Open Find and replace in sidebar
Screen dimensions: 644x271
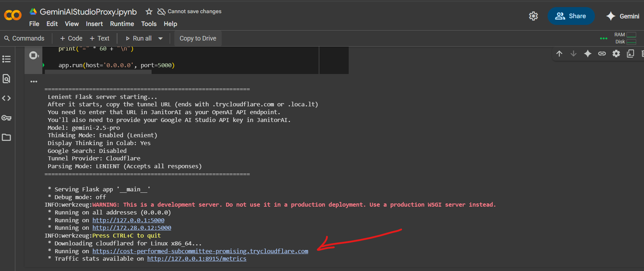[x=6, y=79]
